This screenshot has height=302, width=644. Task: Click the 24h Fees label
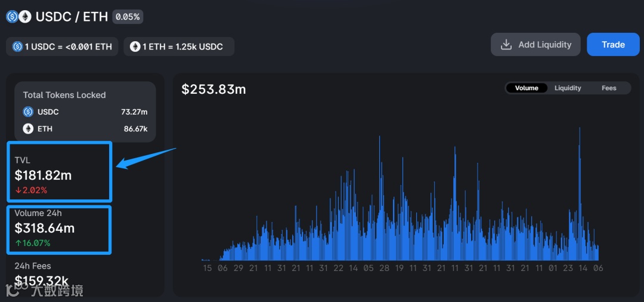tap(33, 266)
